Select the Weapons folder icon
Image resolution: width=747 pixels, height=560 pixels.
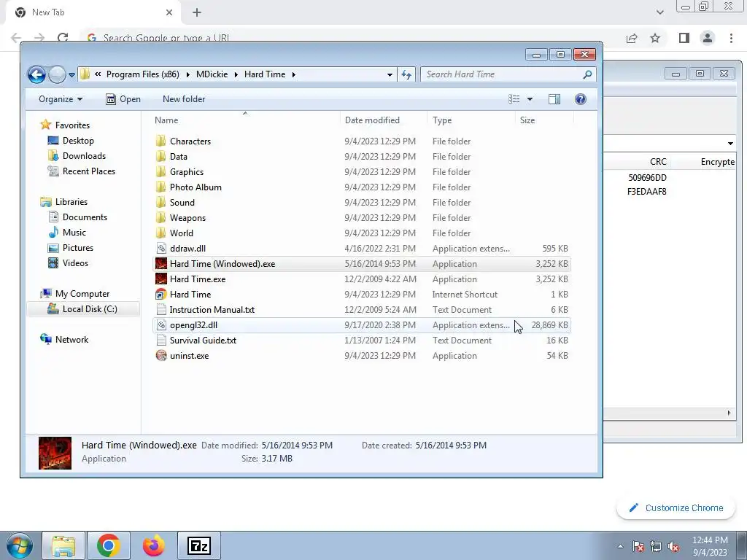[x=161, y=217]
